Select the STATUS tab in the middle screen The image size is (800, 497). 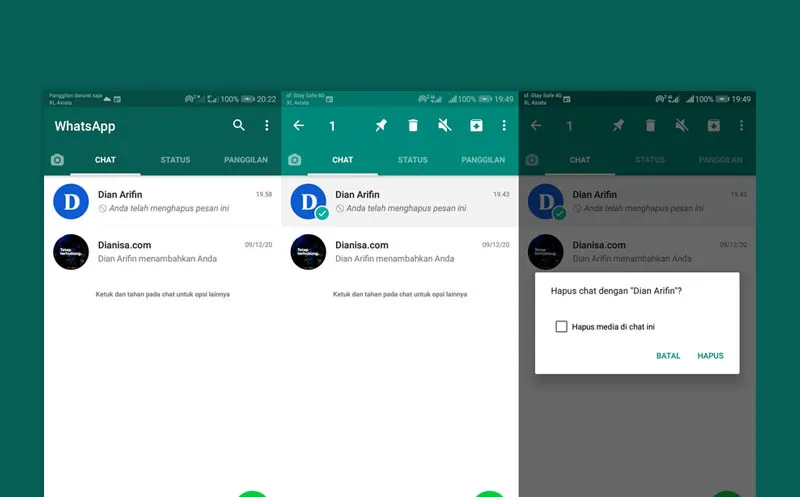412,160
